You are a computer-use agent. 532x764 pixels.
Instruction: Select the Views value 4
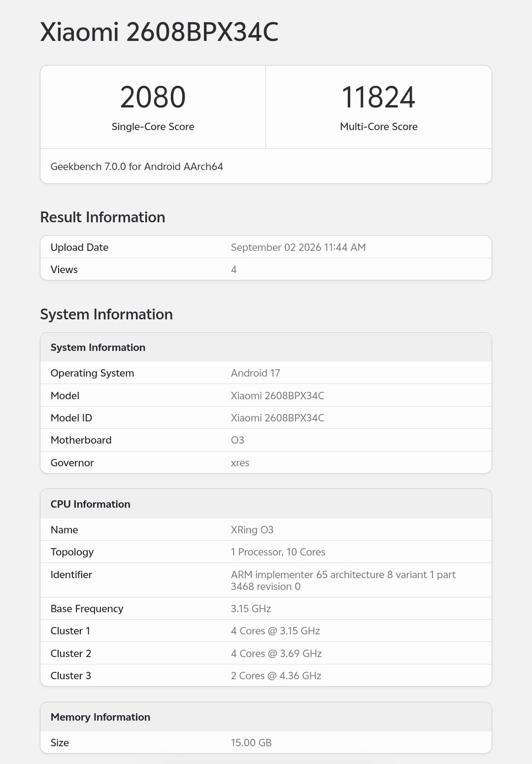click(233, 270)
